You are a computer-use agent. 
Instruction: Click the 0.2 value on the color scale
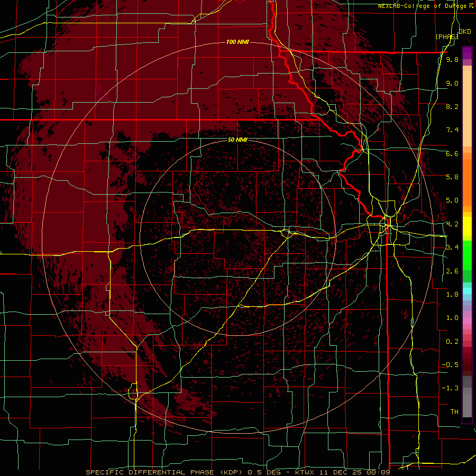[452, 342]
